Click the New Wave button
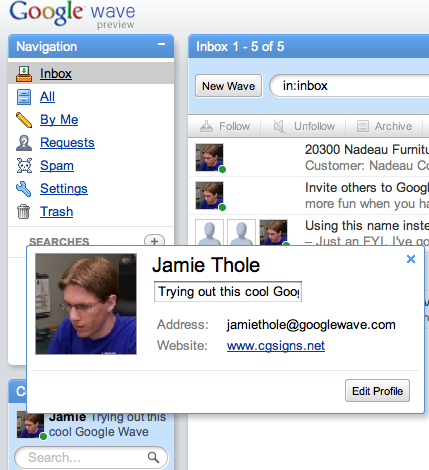 (229, 86)
